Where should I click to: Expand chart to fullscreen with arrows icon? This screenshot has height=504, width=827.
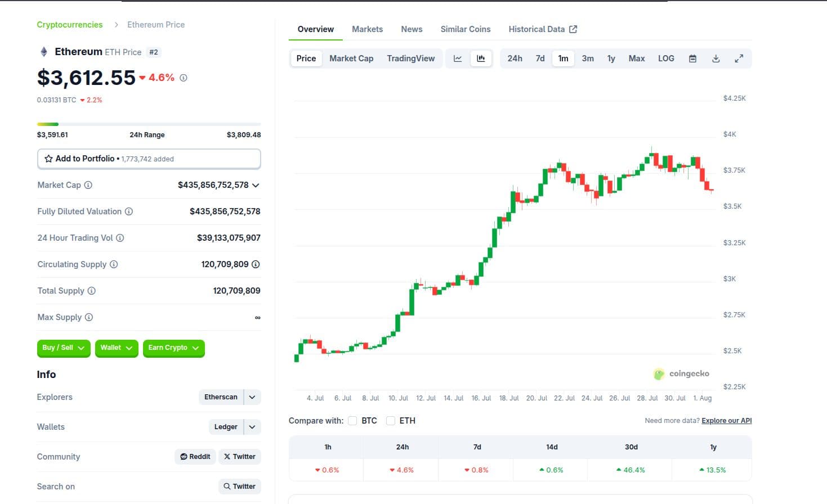(x=739, y=58)
